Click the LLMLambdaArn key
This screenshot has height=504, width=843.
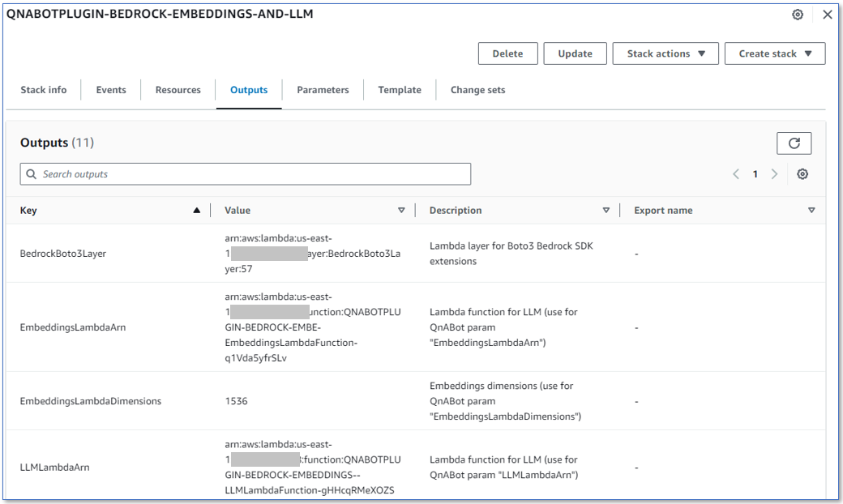(54, 468)
